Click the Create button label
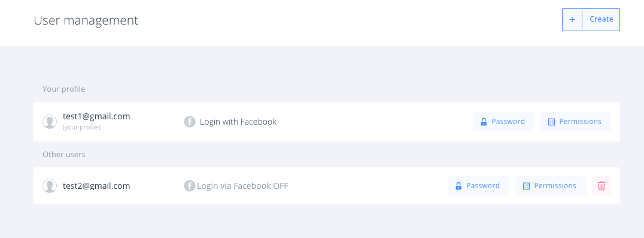The image size is (644, 238). coord(602,19)
